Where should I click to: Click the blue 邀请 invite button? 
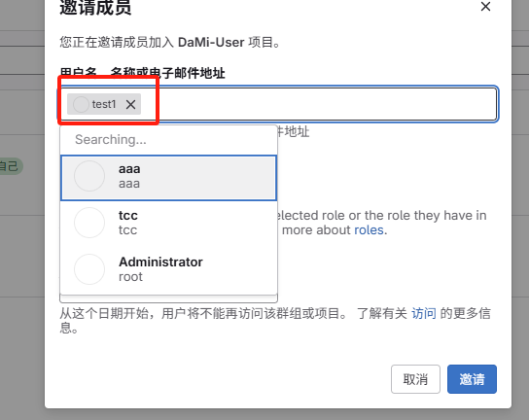(x=472, y=379)
